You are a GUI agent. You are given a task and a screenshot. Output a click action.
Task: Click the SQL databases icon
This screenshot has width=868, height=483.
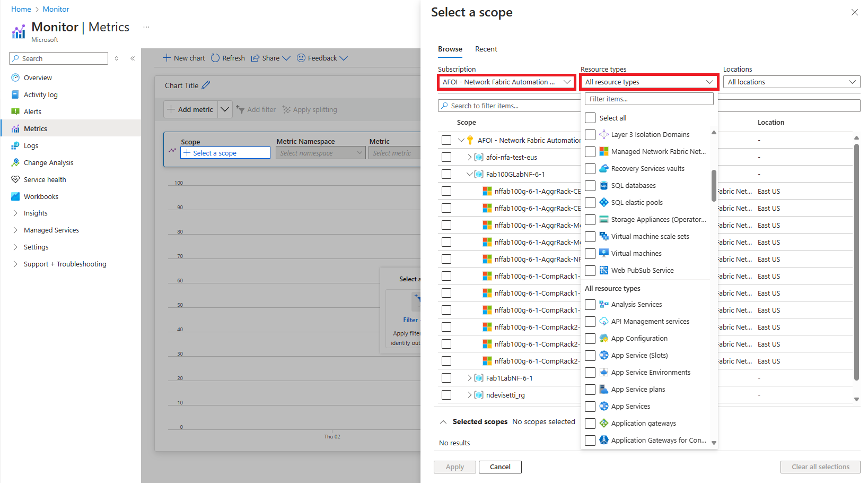pyautogui.click(x=604, y=185)
